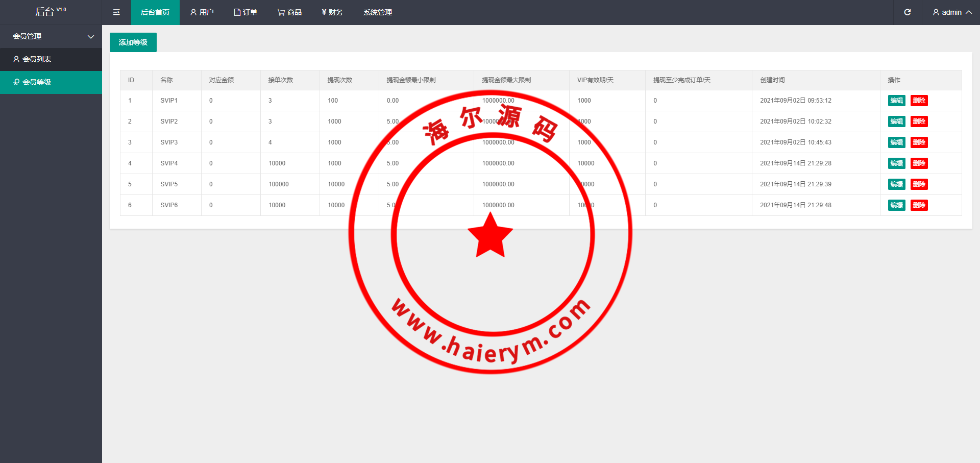Go to 会员列表 in the sidebar
The height and width of the screenshot is (463, 980).
tap(37, 59)
